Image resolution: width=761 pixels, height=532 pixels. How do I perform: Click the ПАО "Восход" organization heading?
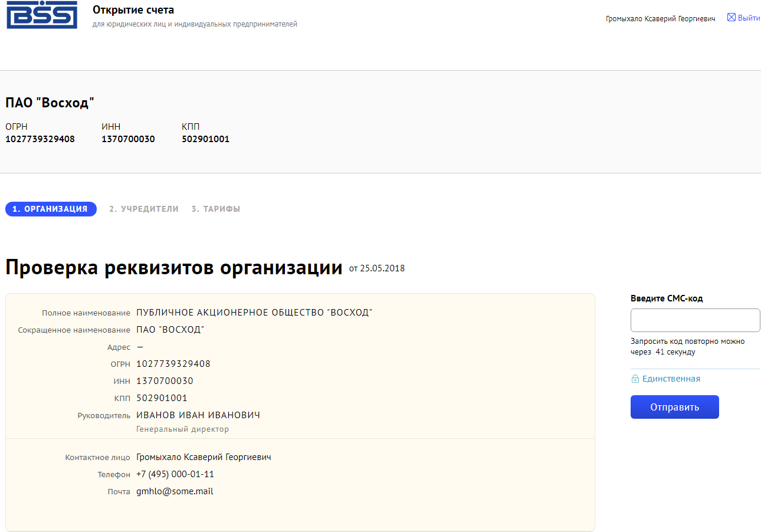point(50,103)
